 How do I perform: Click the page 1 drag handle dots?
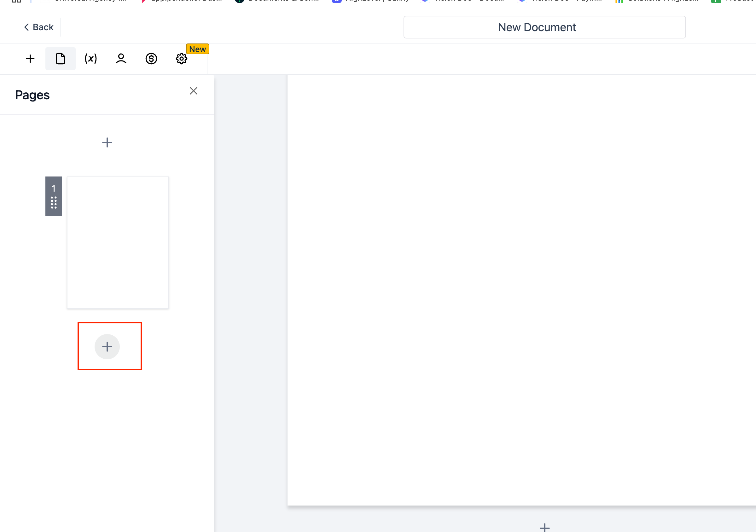[54, 203]
